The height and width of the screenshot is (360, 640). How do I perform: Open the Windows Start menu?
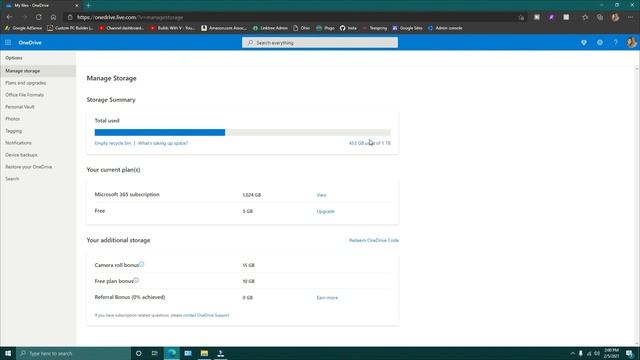[8, 353]
